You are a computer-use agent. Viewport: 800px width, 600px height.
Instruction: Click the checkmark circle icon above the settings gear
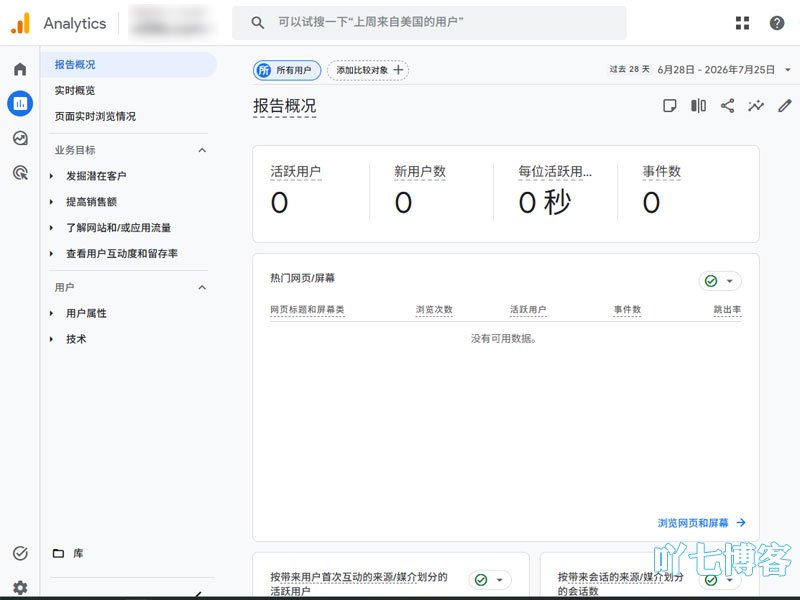coord(20,553)
